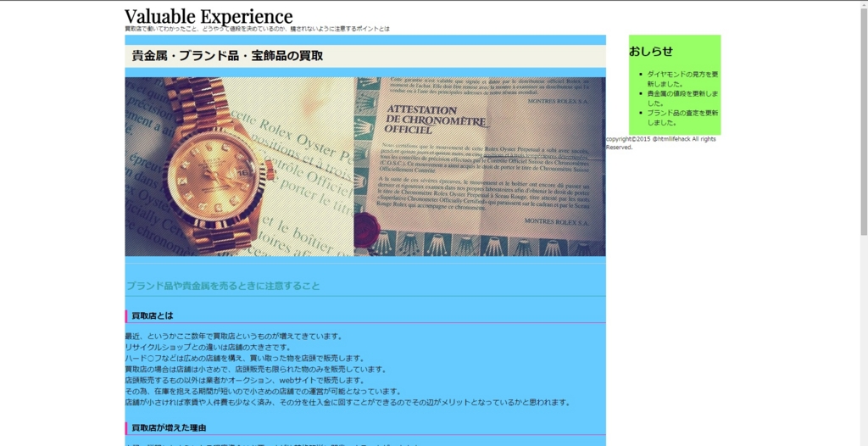This screenshot has height=446, width=868.
Task: Click the line starting 店舗が小さければ家賃や人件費
Action: 348,403
